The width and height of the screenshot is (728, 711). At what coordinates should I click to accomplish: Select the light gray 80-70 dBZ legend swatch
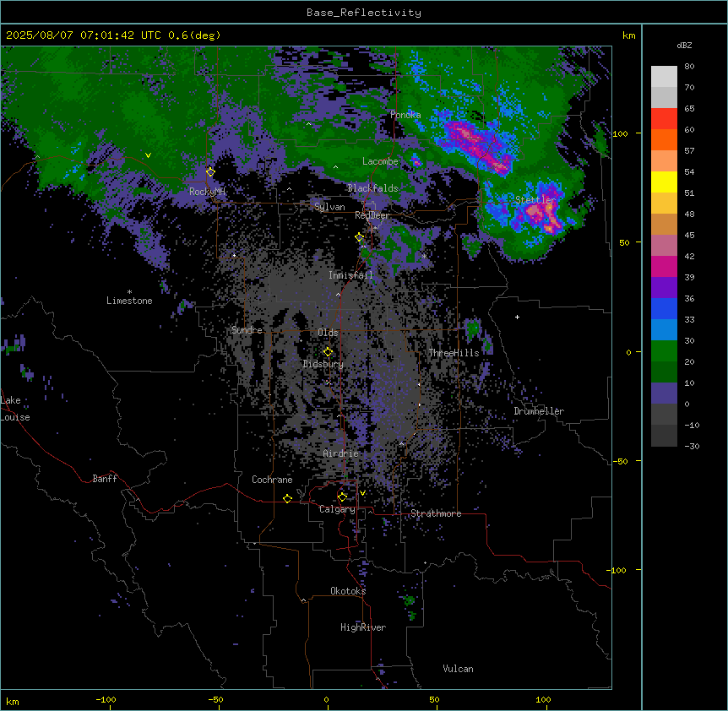coord(664,77)
